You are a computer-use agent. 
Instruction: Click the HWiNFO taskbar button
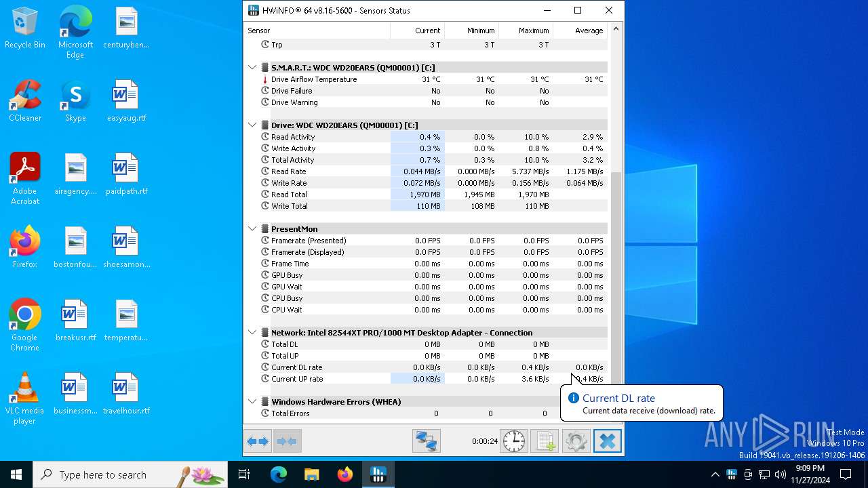(x=378, y=474)
